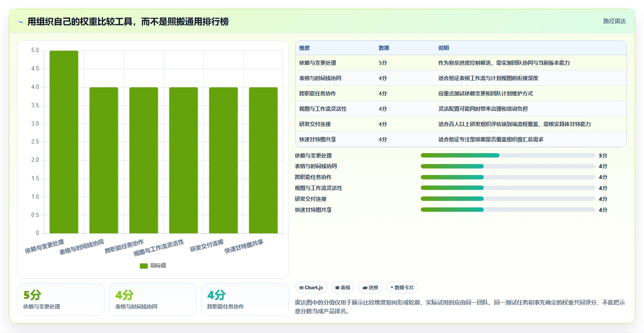This screenshot has width=644, height=333.
Task: Click the chart bar for 表格与时间线协同
Action: coord(104,160)
